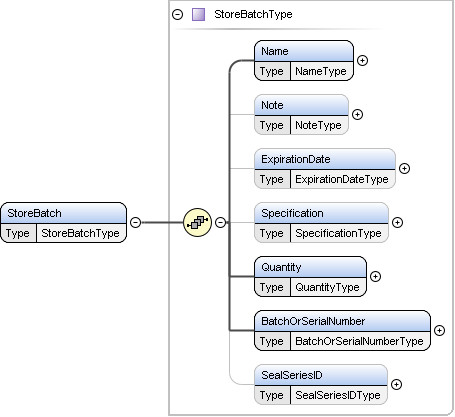Collapse the sequence compositor children
455x417 pixels.
click(220, 222)
